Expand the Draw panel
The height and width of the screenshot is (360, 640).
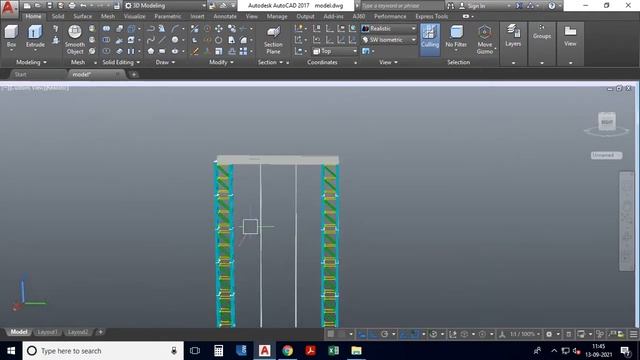coord(165,62)
